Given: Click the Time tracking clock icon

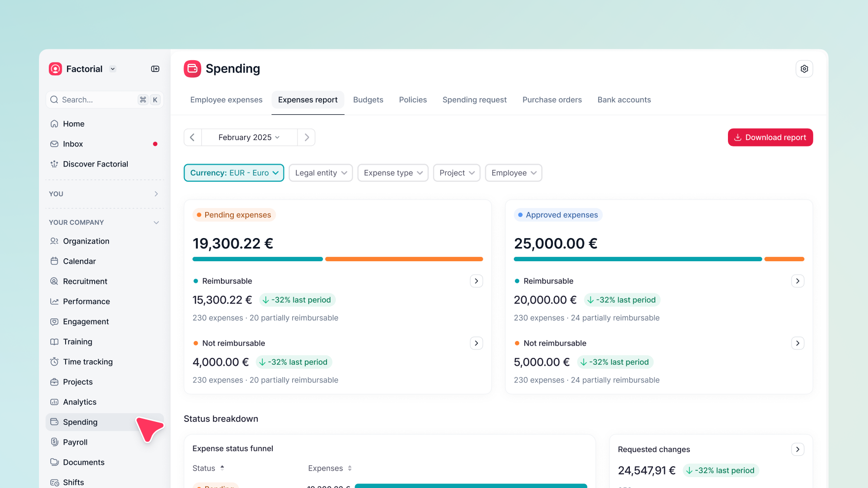Looking at the screenshot, I should click(x=54, y=362).
